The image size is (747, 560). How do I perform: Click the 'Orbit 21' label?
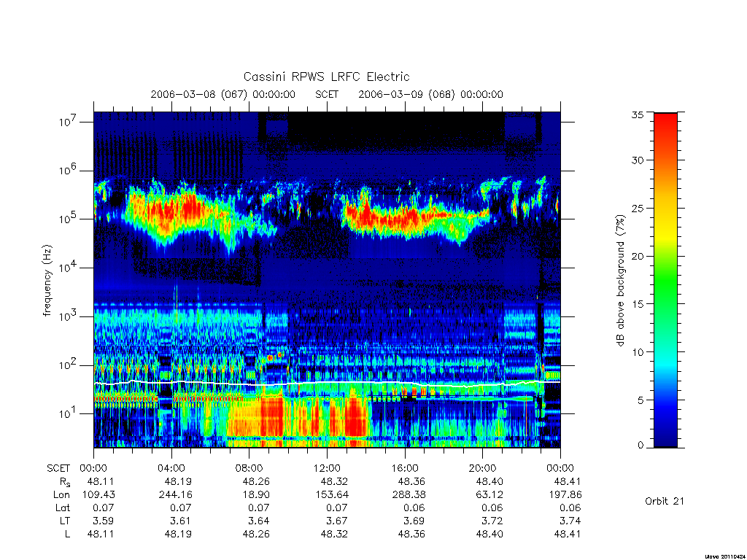click(664, 501)
